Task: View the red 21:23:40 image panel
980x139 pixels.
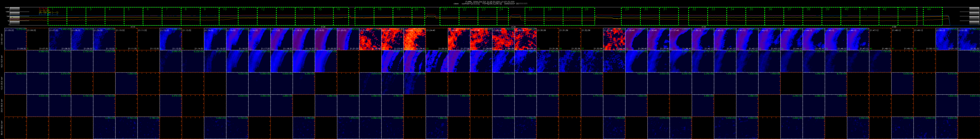Action: [x=415, y=39]
